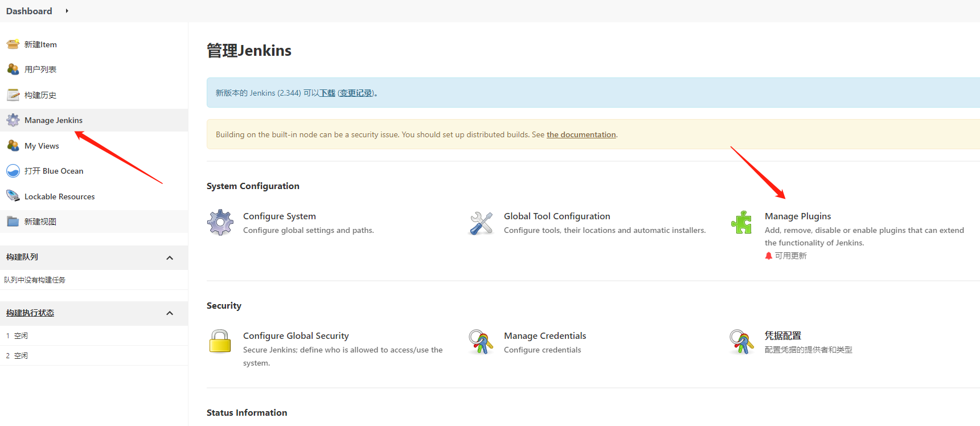Click the 新建Item package icon
This screenshot has width=980, height=426.
[13, 44]
